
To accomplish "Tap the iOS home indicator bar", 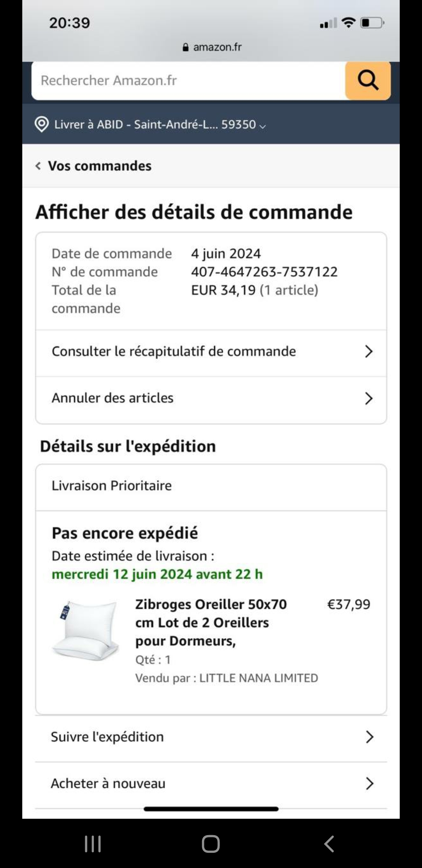I will 211,809.
